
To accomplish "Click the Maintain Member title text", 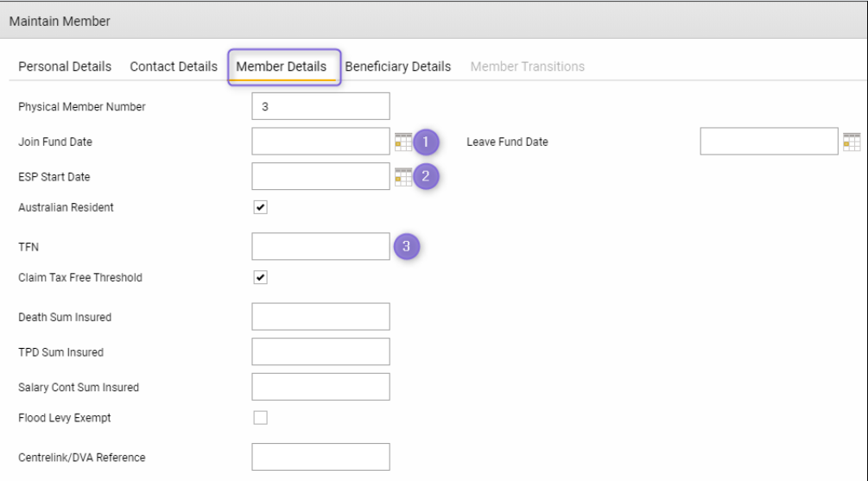I will pos(60,22).
